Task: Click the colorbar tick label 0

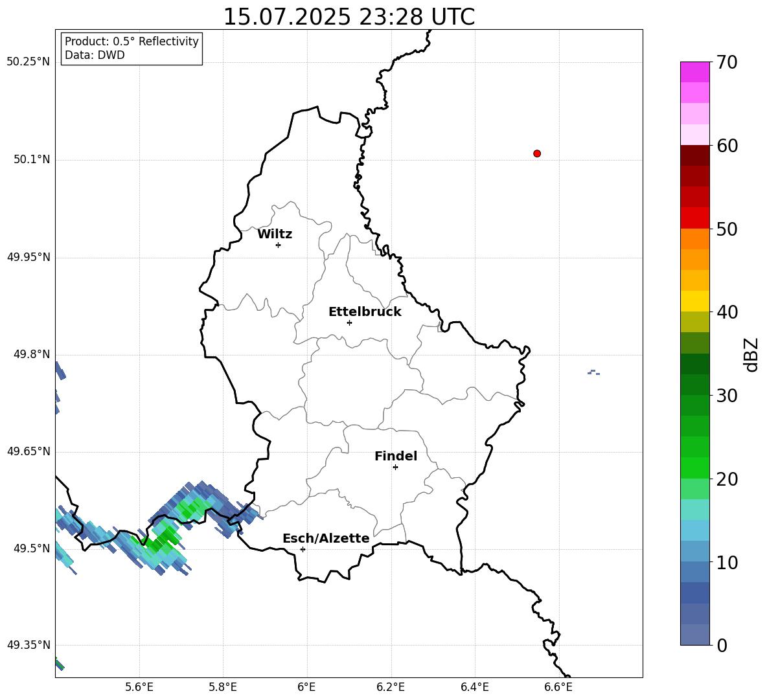Action: tap(722, 646)
